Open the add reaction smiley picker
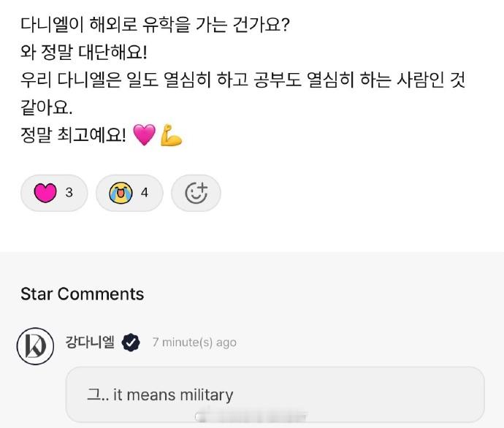The height and width of the screenshot is (428, 504). [196, 193]
